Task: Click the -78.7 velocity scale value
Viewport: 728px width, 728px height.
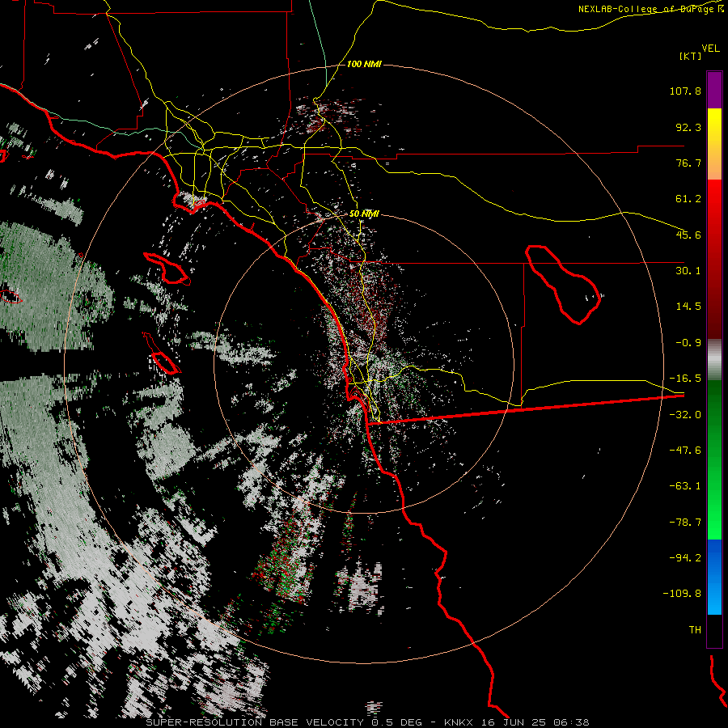Action: point(685,523)
